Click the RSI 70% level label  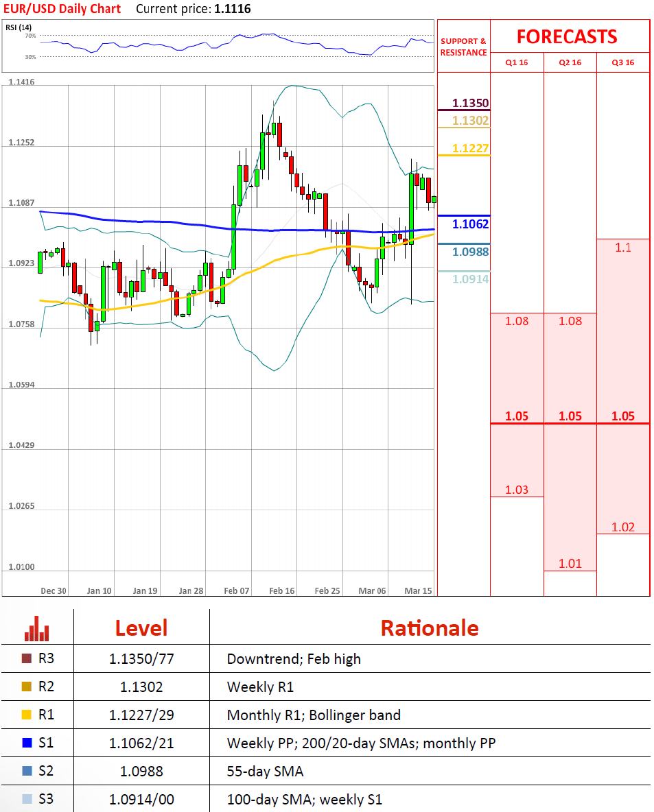pyautogui.click(x=31, y=36)
